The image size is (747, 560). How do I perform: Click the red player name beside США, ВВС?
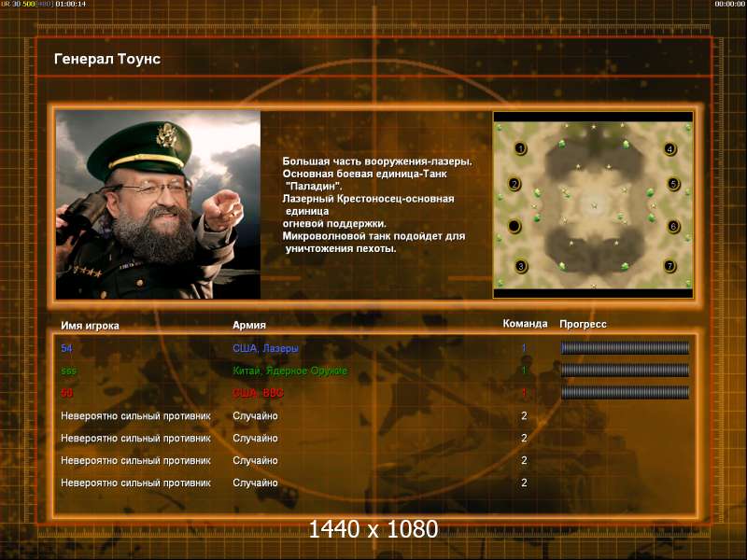(x=66, y=393)
